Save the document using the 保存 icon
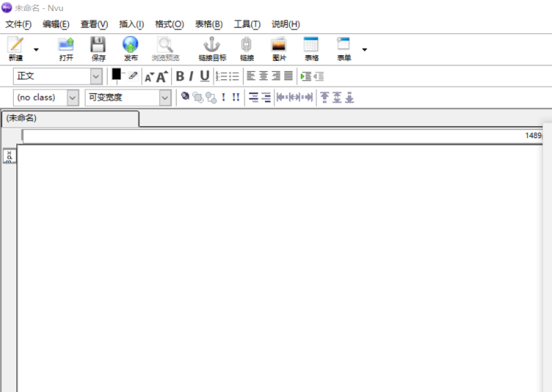The image size is (552, 392). click(x=99, y=46)
